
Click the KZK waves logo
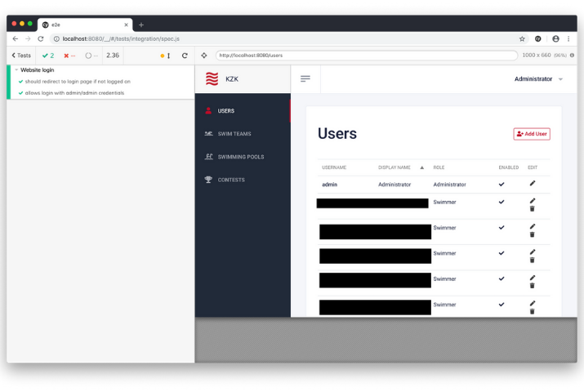tap(212, 79)
